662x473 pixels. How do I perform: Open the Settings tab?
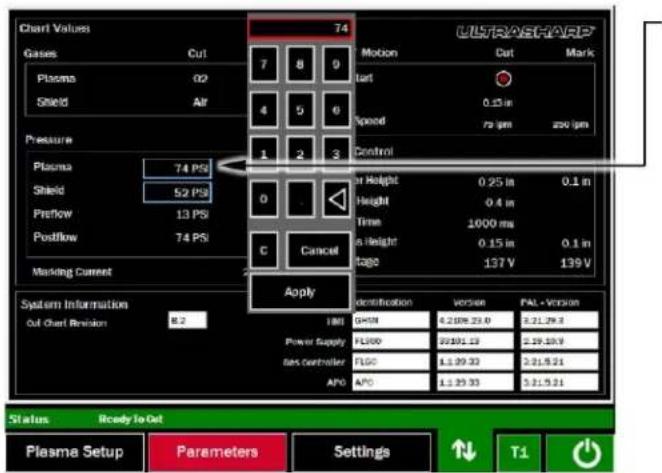(x=361, y=452)
